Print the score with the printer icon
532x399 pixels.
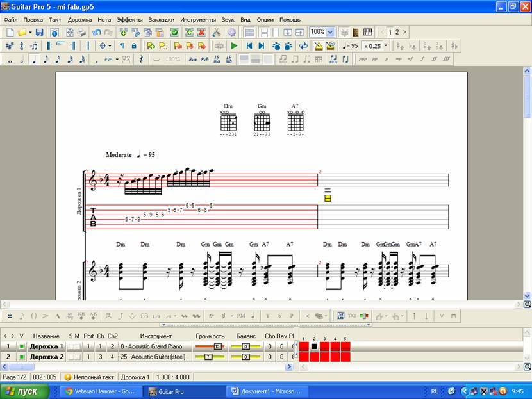tap(81, 33)
